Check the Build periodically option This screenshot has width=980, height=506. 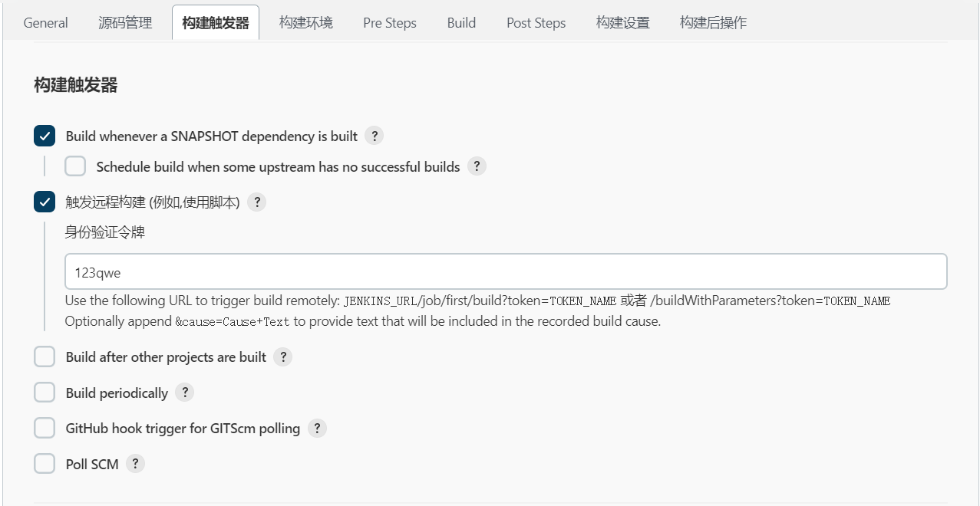[x=45, y=393]
